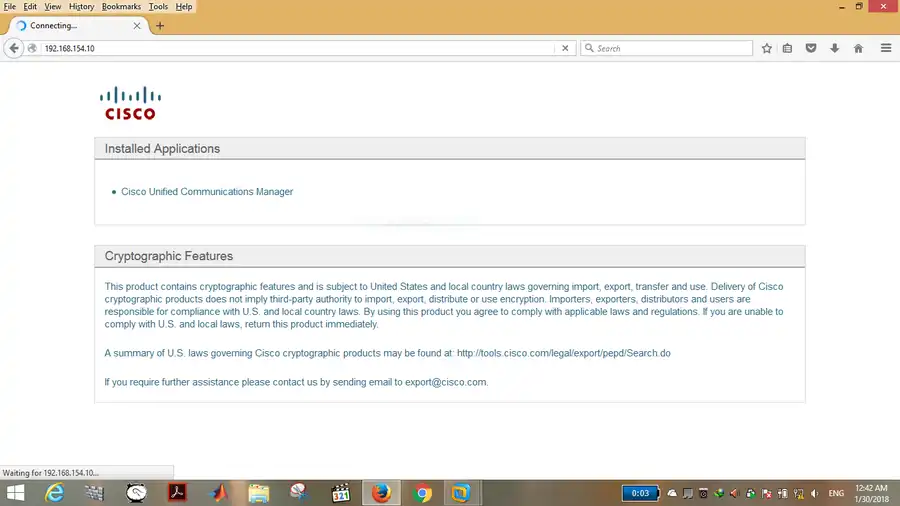Select the Connecting... browser tab

coord(79,25)
